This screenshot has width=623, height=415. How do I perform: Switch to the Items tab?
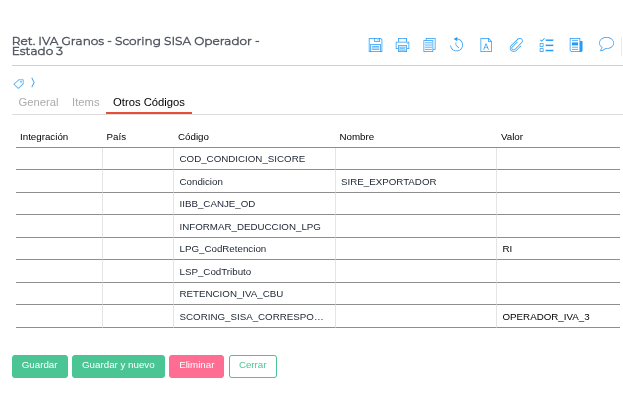[x=86, y=102]
